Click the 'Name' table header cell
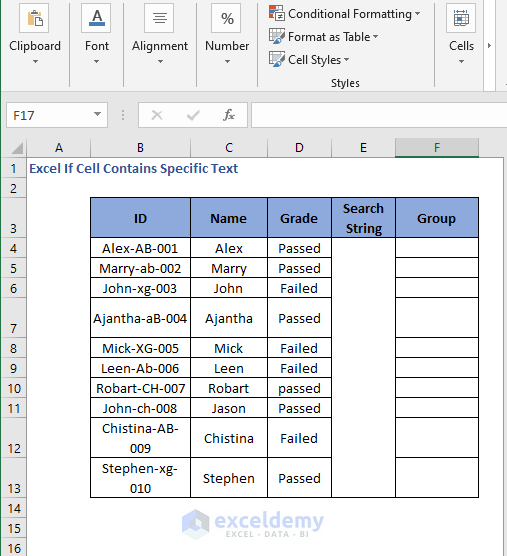 (x=229, y=218)
